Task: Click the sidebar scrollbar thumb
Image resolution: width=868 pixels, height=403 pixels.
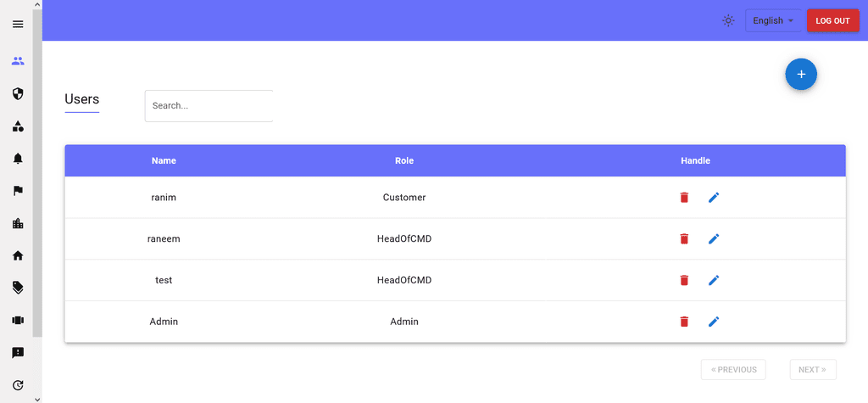Action: pos(37,173)
